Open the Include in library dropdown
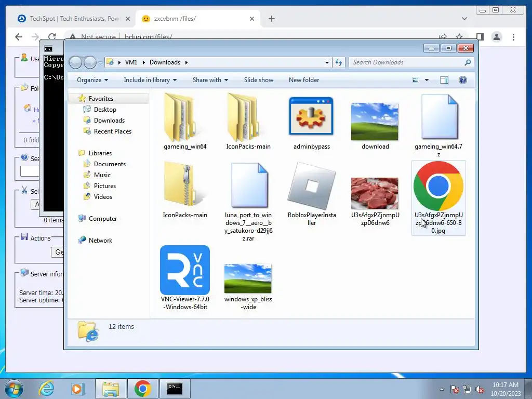Viewport: 532px width, 399px height. (x=150, y=80)
